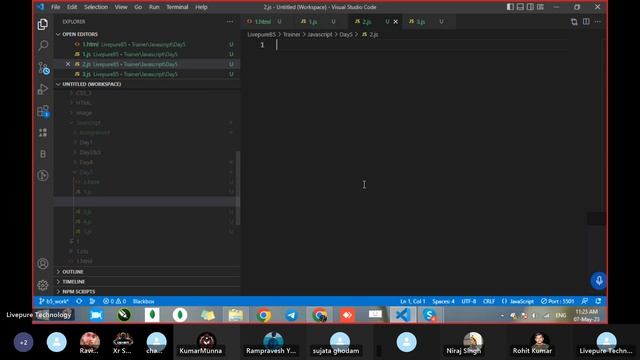The height and width of the screenshot is (360, 640).
Task: Open the Edit menu
Action: (72, 7)
